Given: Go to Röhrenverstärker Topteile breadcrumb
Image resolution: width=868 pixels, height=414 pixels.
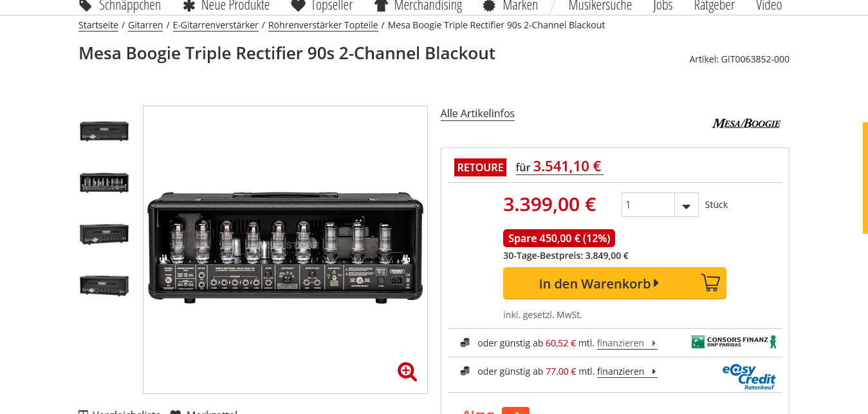Looking at the screenshot, I should point(323,25).
